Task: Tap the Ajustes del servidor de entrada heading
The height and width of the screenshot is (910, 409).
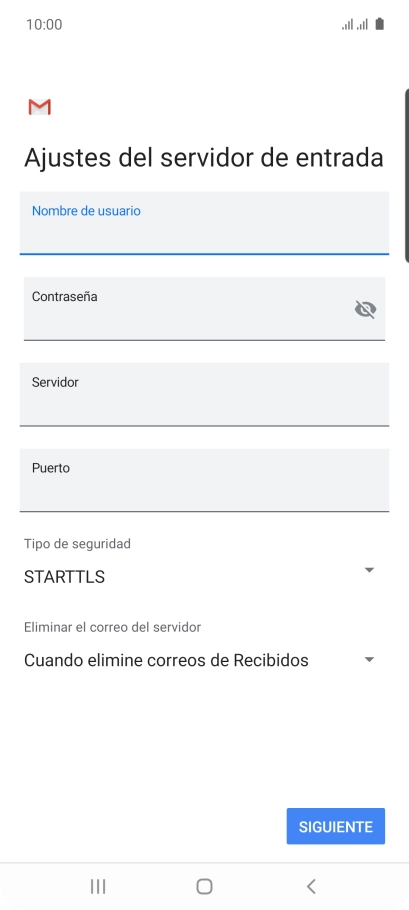Action: click(x=204, y=158)
